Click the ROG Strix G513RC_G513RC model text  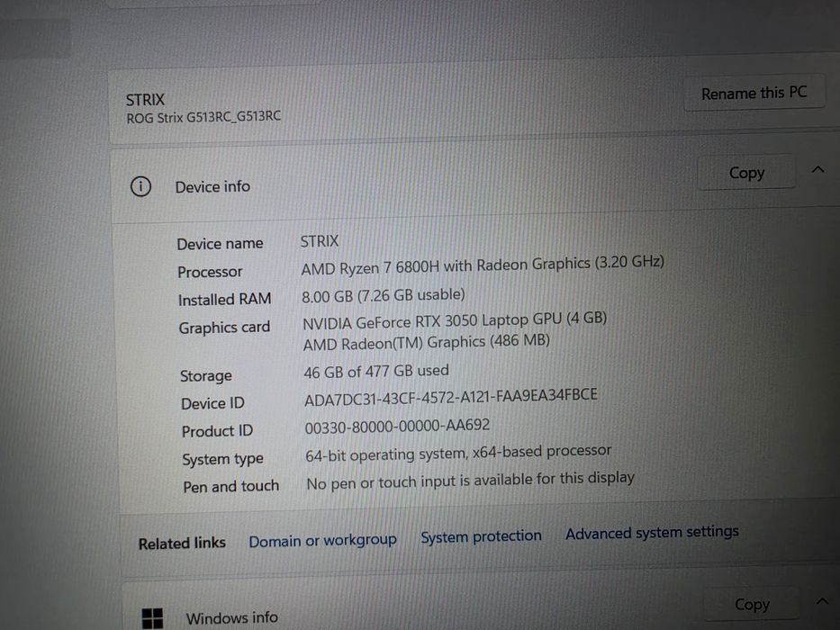(x=203, y=117)
